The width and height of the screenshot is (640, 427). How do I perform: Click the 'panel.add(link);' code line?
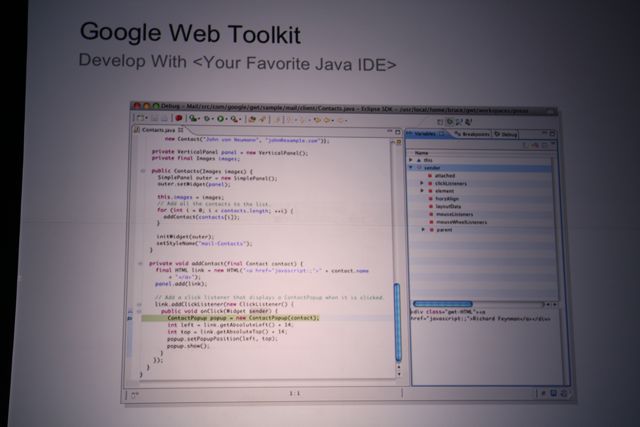181,284
